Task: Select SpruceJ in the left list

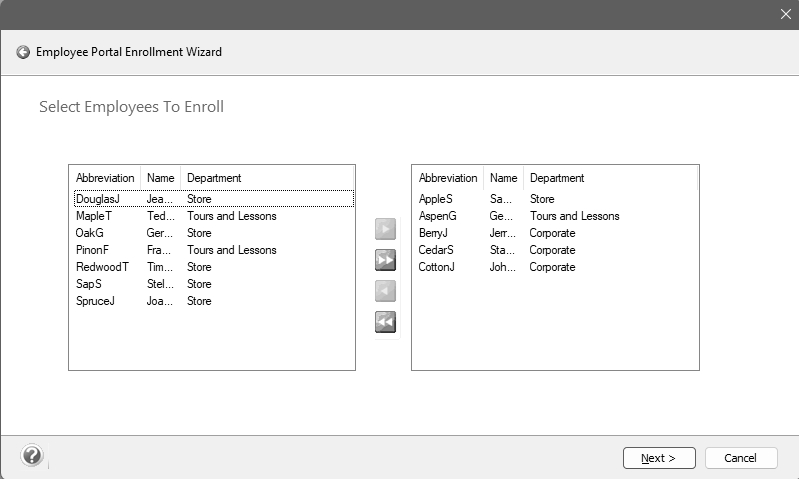Action: [x=95, y=301]
